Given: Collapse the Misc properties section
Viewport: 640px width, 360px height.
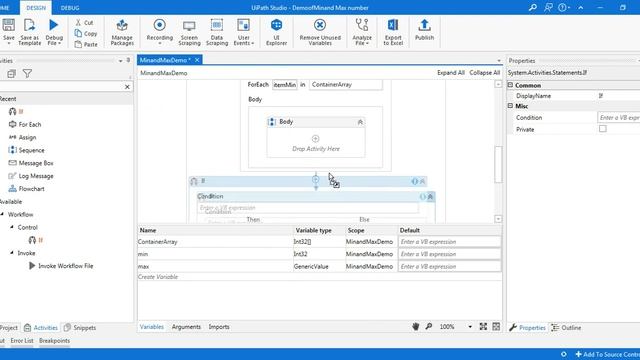Looking at the screenshot, I should point(510,106).
